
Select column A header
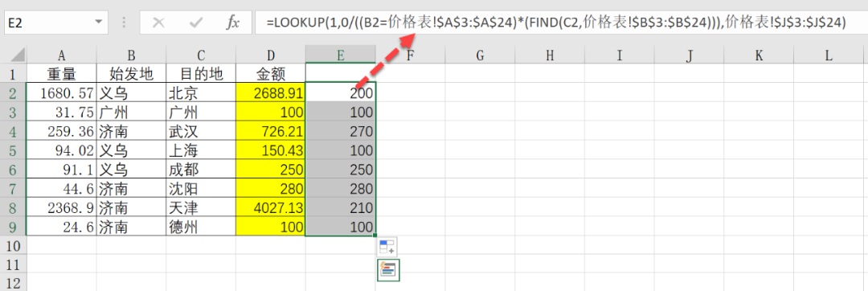[61, 55]
